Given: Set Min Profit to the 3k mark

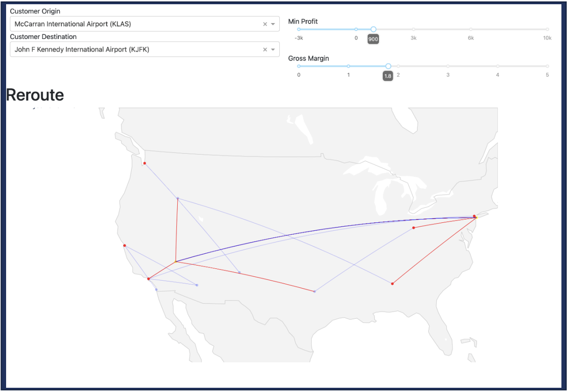Looking at the screenshot, I should (x=413, y=29).
